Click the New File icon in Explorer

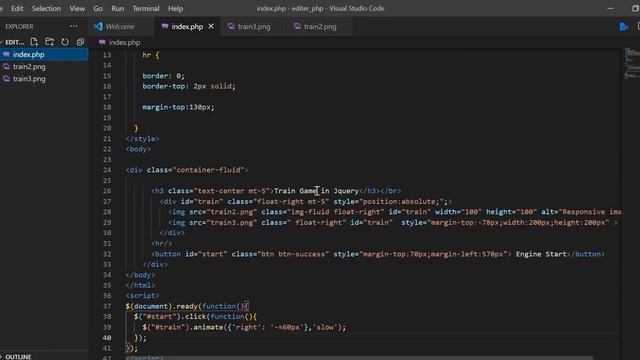pyautogui.click(x=34, y=42)
